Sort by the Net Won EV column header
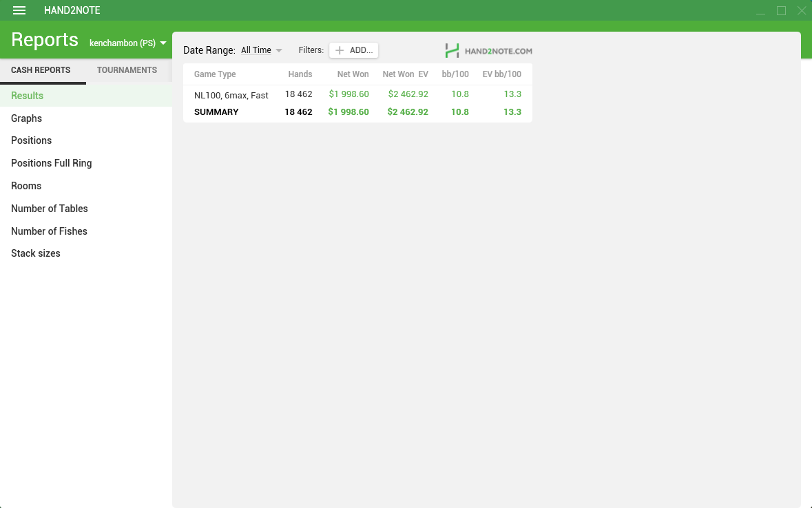The image size is (812, 508). click(x=406, y=74)
